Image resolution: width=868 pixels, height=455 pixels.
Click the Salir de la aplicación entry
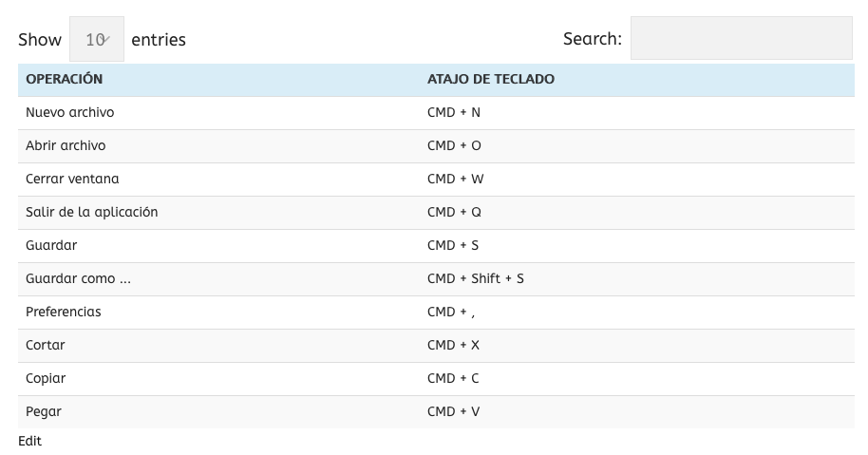(x=92, y=212)
